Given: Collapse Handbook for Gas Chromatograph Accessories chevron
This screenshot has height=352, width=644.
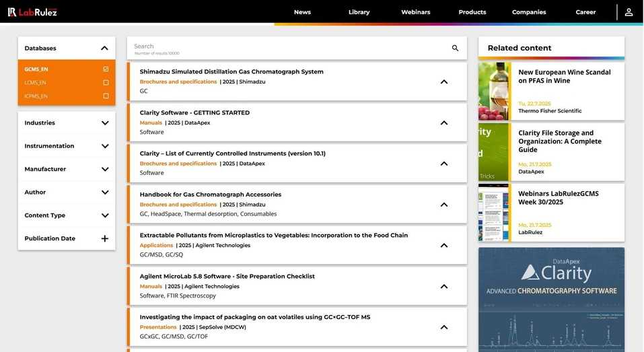Looking at the screenshot, I should point(444,205).
